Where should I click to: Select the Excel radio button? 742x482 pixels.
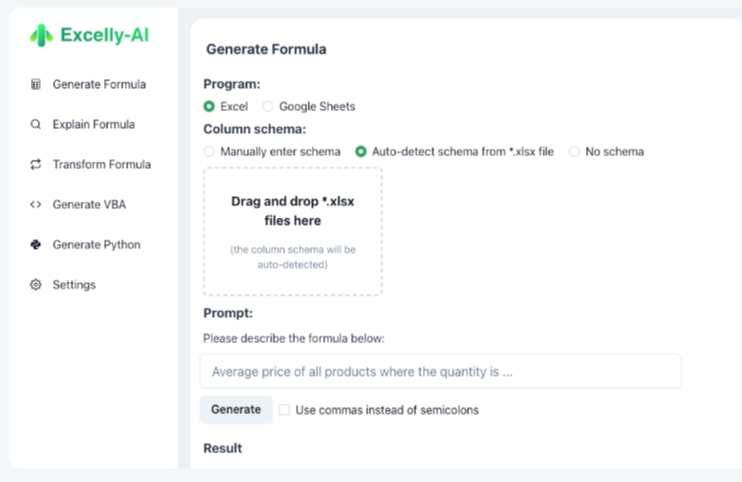(x=209, y=106)
